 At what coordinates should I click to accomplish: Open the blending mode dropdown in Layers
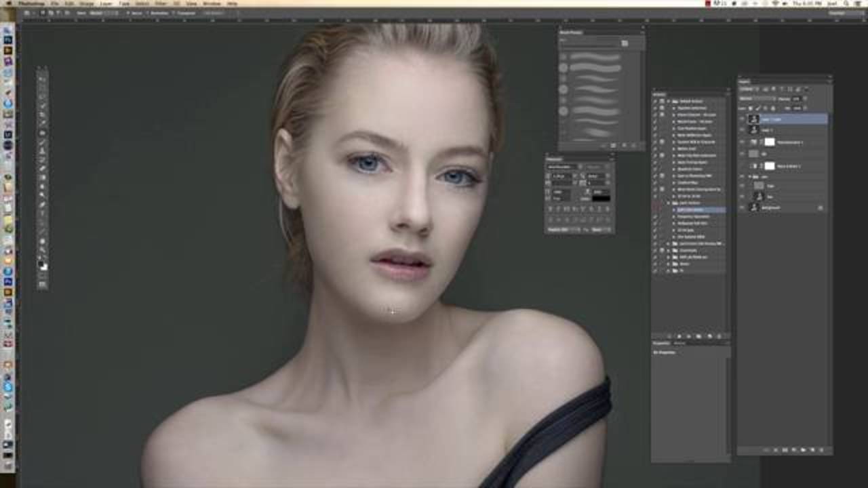pos(756,99)
